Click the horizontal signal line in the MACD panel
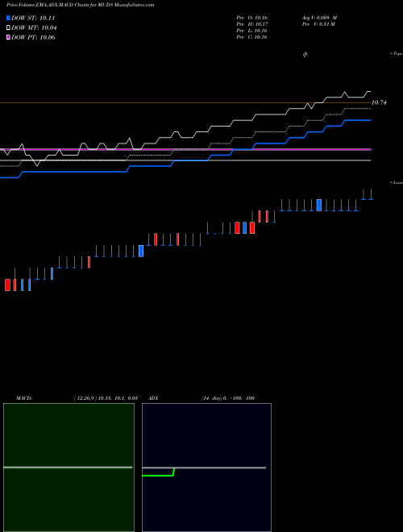 tap(68, 468)
